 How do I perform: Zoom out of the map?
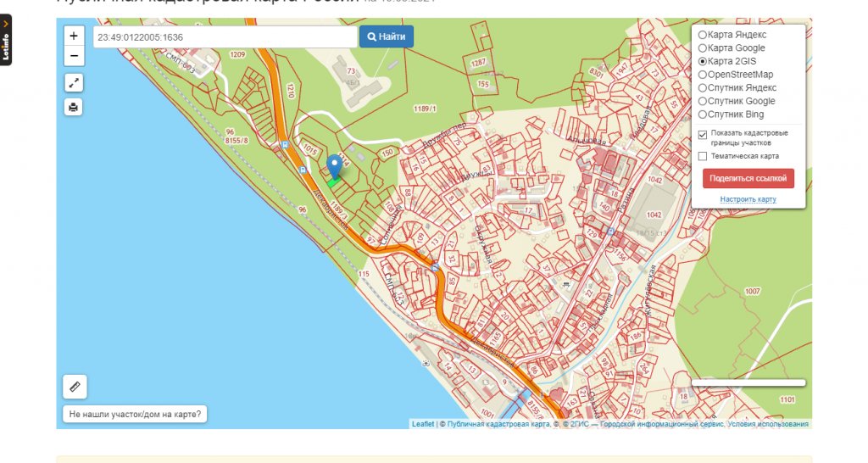pos(74,56)
